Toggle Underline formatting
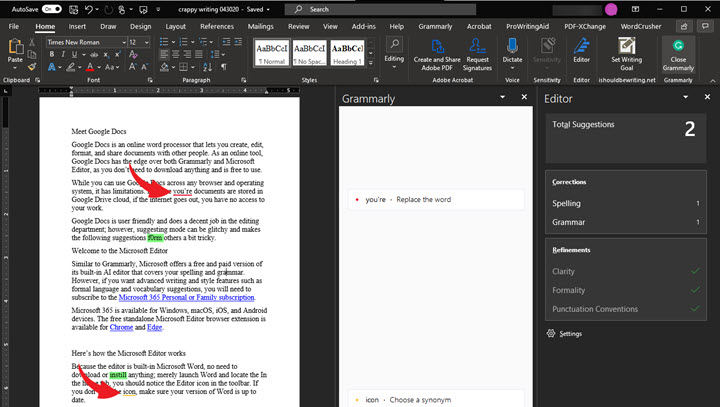 coord(74,55)
